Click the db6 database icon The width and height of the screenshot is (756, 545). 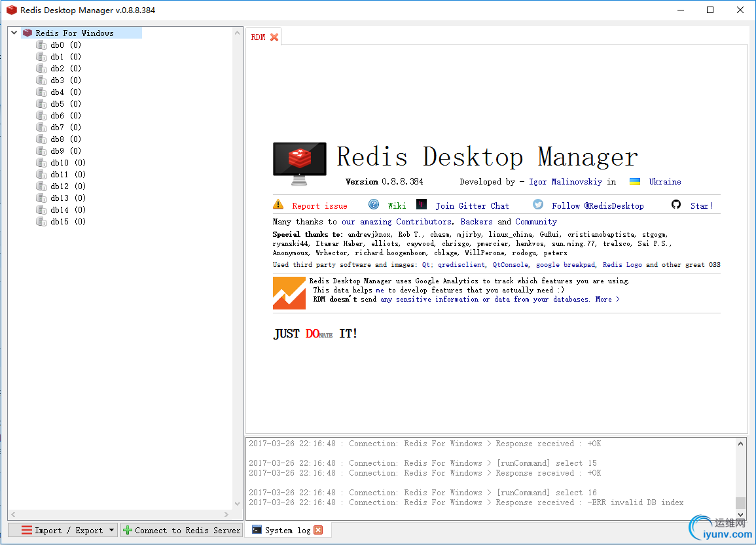pyautogui.click(x=41, y=115)
